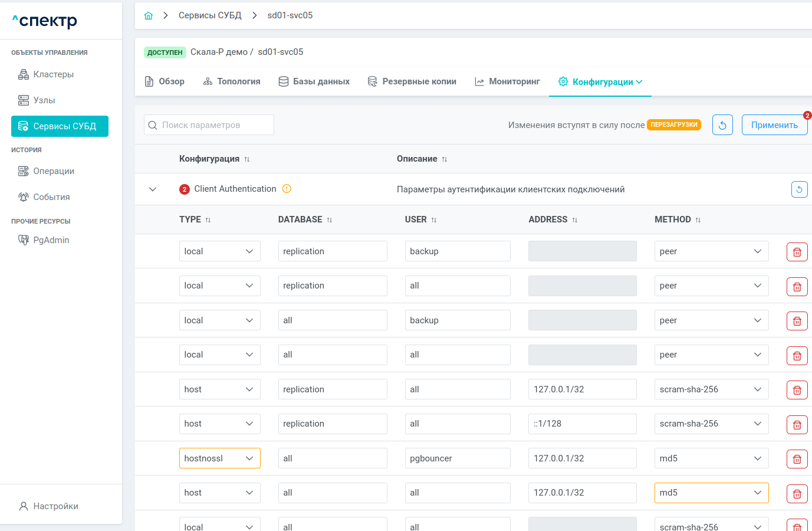
Task: Switch to the Мониторинг tab
Action: click(x=507, y=81)
